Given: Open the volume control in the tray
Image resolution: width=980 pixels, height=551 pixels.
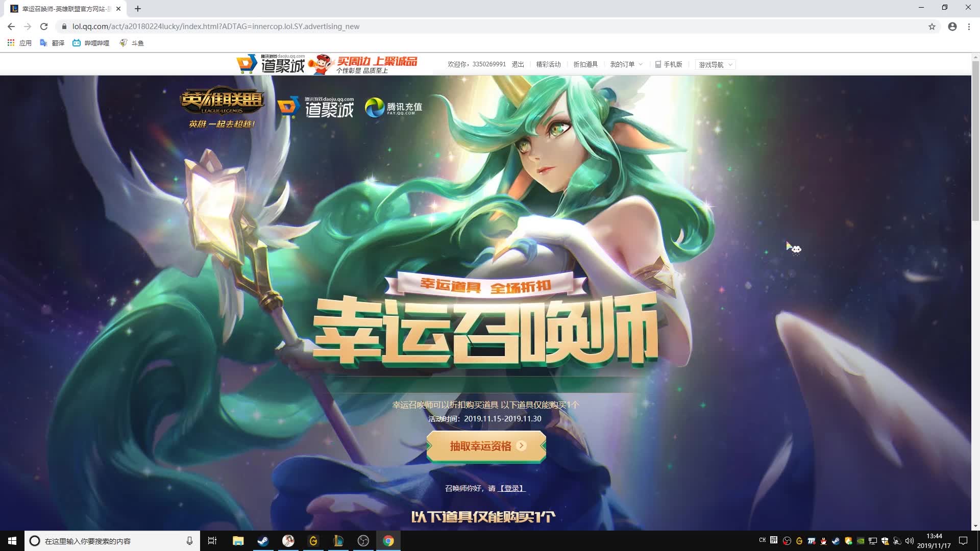Looking at the screenshot, I should (910, 541).
